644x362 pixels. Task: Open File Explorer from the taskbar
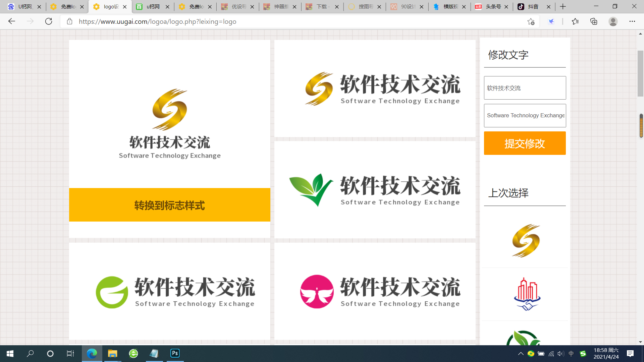coord(112,353)
